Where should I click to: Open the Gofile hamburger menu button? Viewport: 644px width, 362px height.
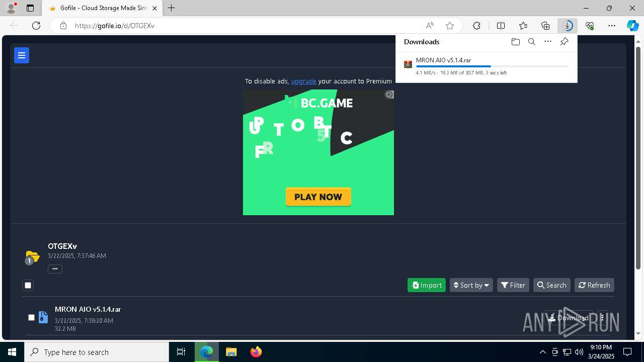(x=22, y=55)
